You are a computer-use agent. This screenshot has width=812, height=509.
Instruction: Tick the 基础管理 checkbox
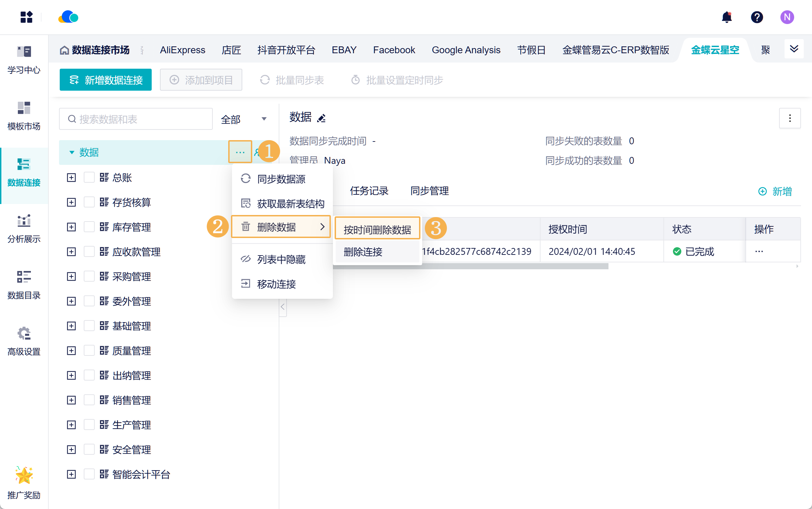click(89, 326)
